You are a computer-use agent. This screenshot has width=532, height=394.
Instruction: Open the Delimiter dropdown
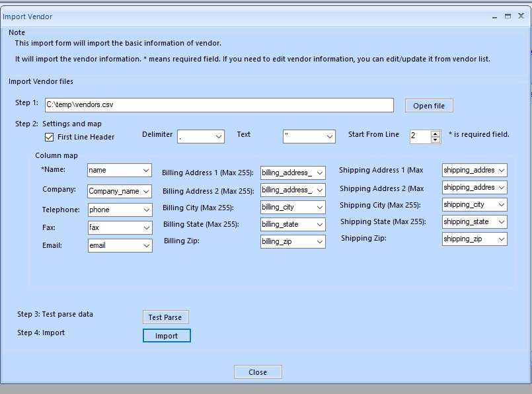coord(219,137)
